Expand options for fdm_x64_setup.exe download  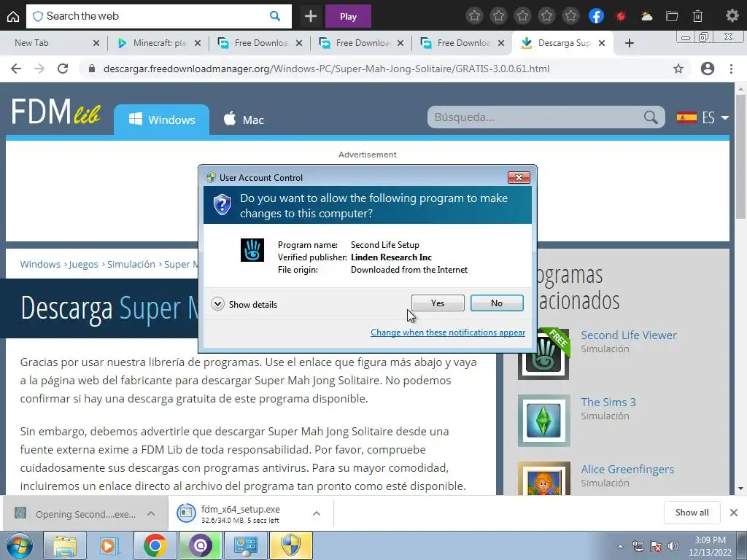317,513
